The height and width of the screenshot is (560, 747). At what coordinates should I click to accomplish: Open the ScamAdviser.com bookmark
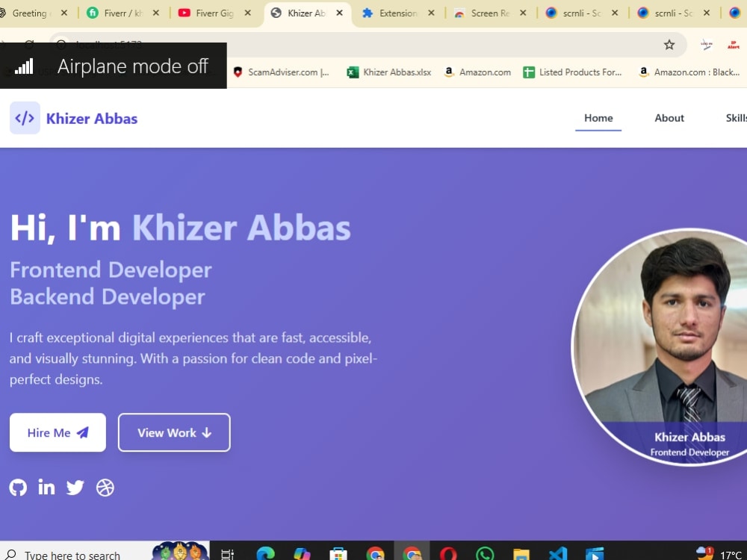282,72
